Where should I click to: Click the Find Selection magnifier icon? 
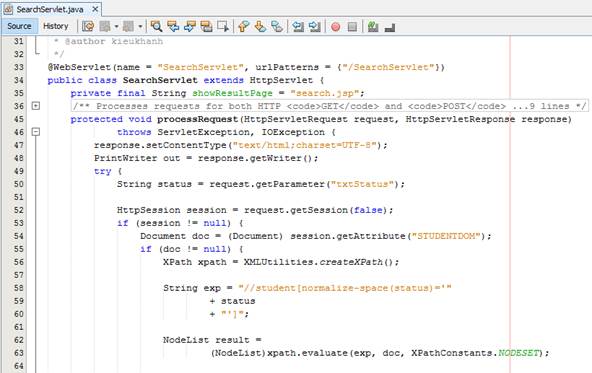[x=156, y=26]
